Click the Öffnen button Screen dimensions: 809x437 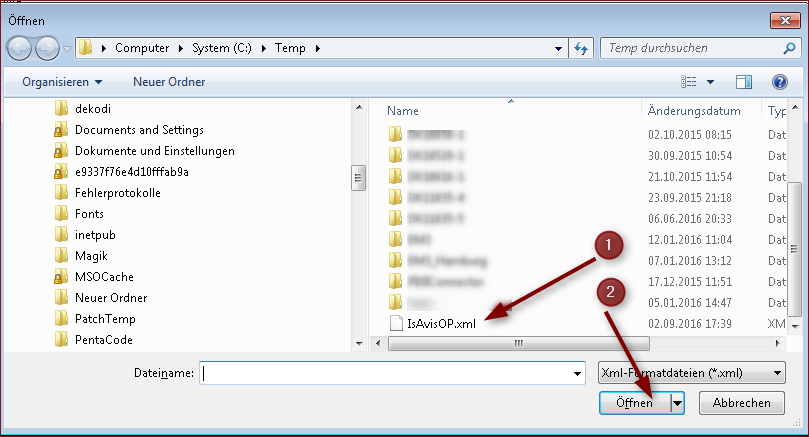point(634,402)
